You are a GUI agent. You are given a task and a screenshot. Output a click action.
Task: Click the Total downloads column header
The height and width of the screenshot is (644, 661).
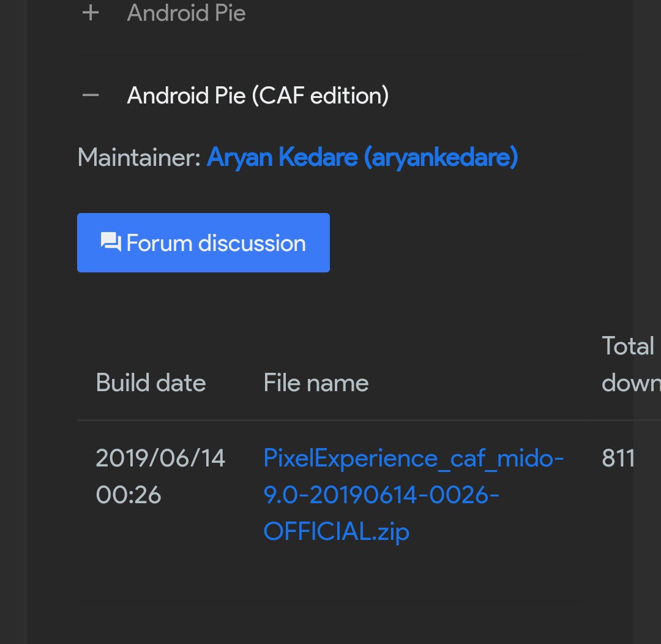pyautogui.click(x=631, y=364)
